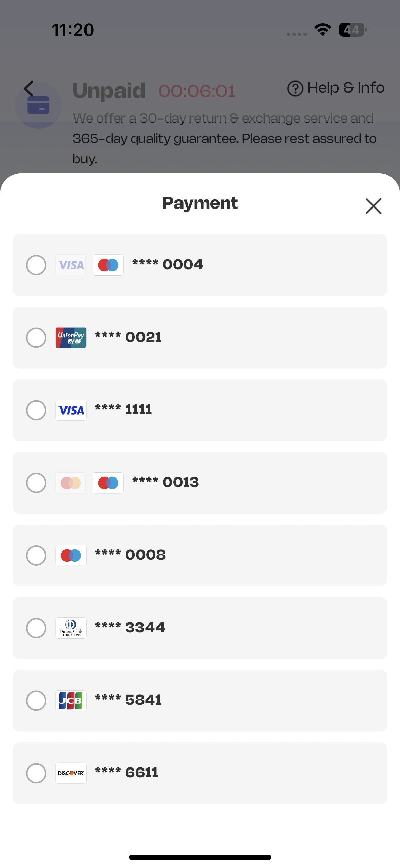Click the faded Mastercard logo on card 0013

click(x=71, y=483)
